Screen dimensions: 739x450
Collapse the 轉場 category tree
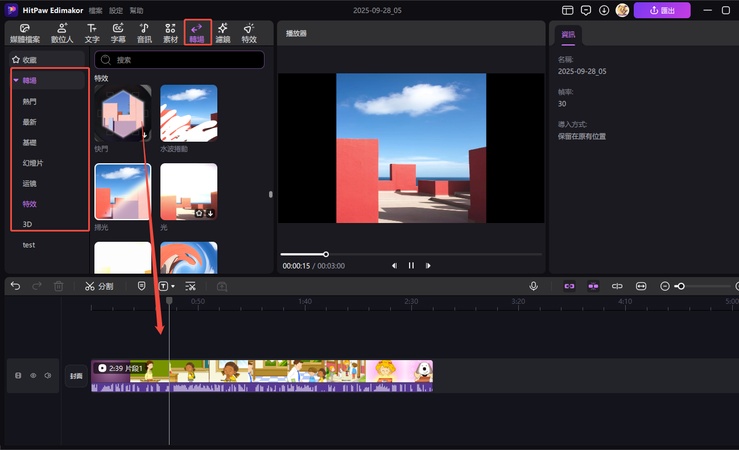pos(16,80)
